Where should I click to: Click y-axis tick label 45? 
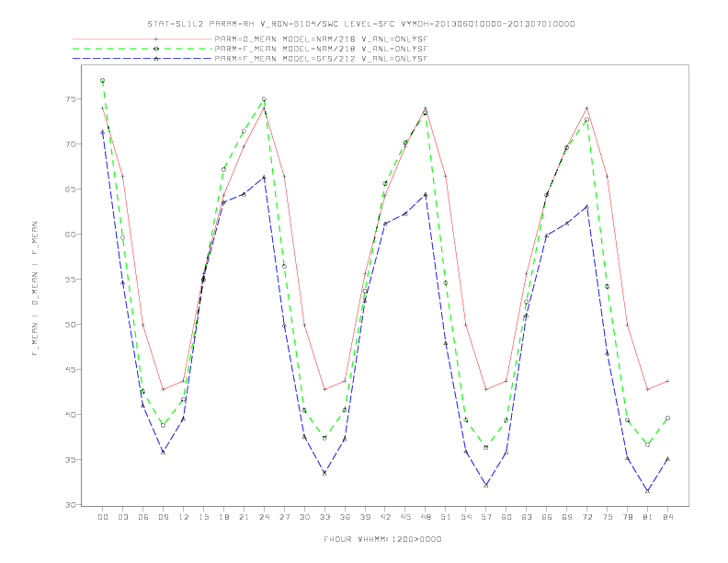point(72,369)
